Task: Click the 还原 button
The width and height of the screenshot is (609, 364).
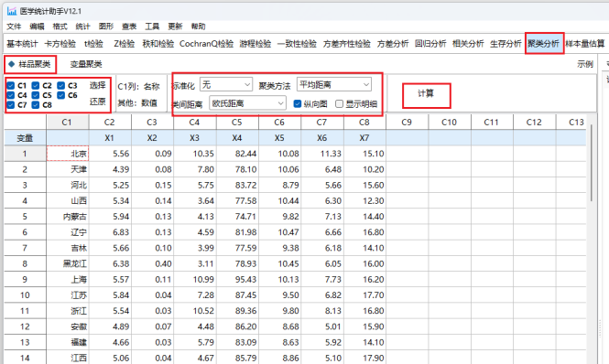Action: coord(97,102)
